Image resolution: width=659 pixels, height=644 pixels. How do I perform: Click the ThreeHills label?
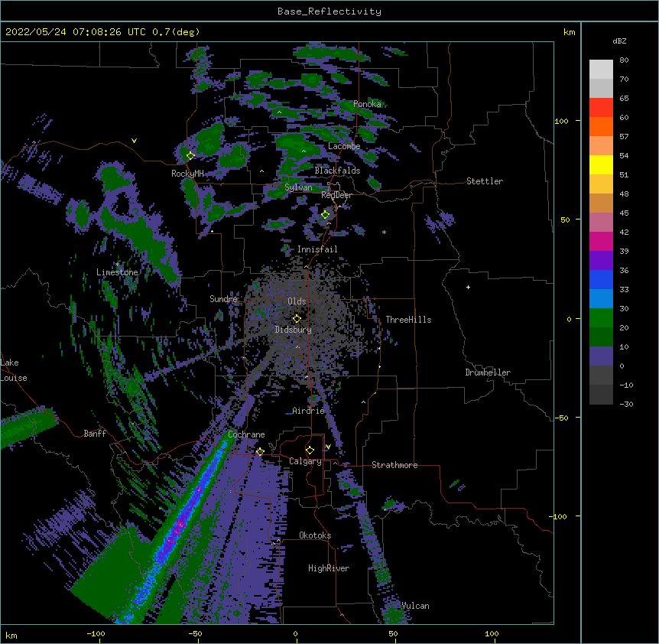coord(408,320)
